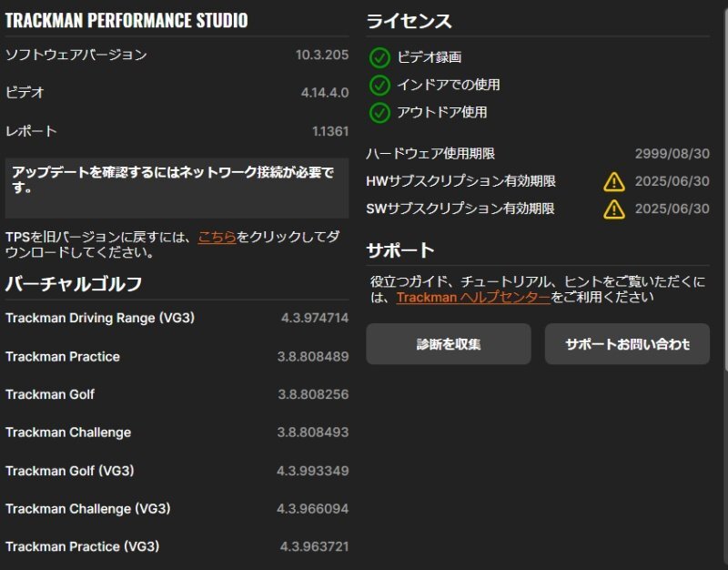The width and height of the screenshot is (728, 570).
Task: Select version value 4.3.966094
Action: [312, 509]
